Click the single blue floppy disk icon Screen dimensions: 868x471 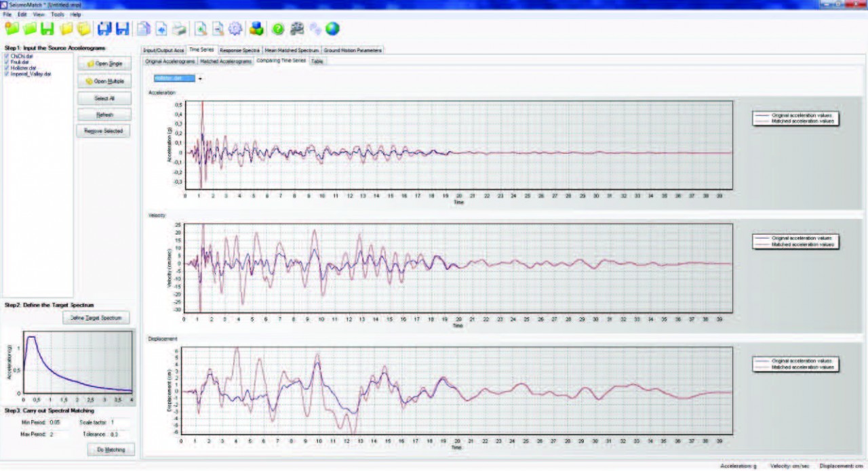122,29
